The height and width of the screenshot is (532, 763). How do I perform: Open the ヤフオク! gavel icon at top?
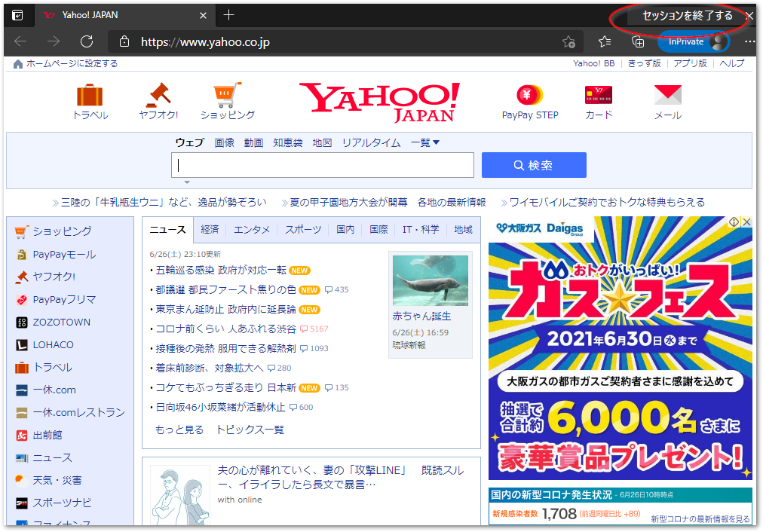tap(158, 95)
